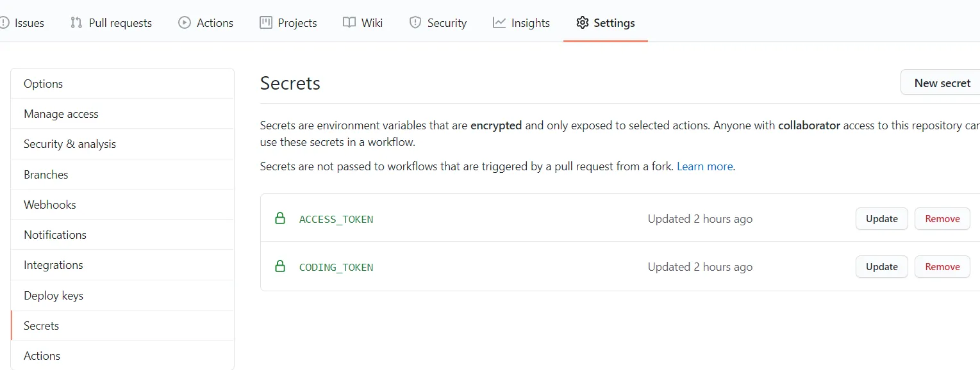Update the CODING_TOKEN secret
The image size is (980, 370).
881,267
